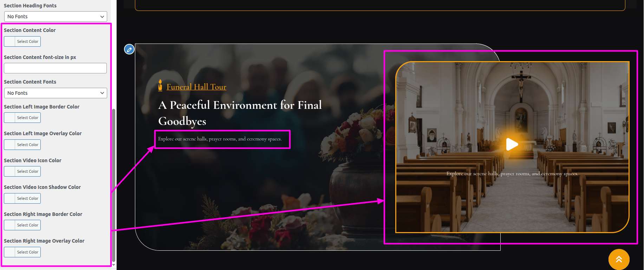Click the Explore our serene halls paragraph
The width and height of the screenshot is (644, 270).
tap(220, 139)
